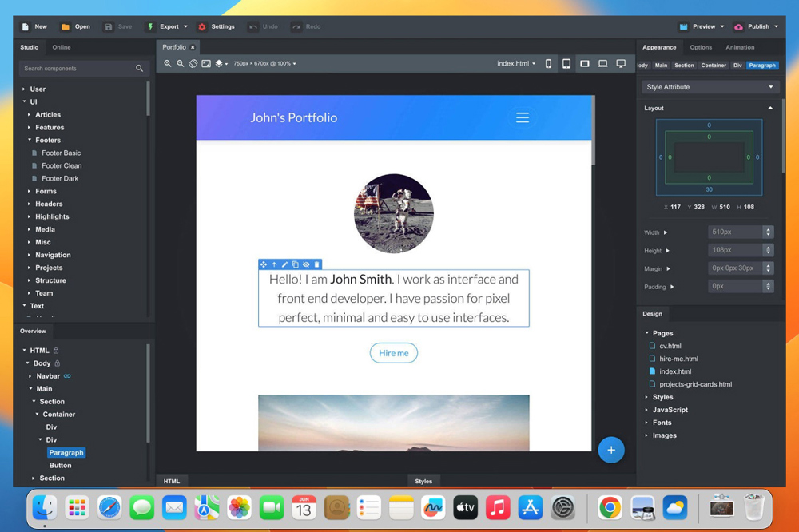Image resolution: width=799 pixels, height=532 pixels.
Task: Toggle paragraph visibility with crossed-eye icon
Action: pos(306,264)
